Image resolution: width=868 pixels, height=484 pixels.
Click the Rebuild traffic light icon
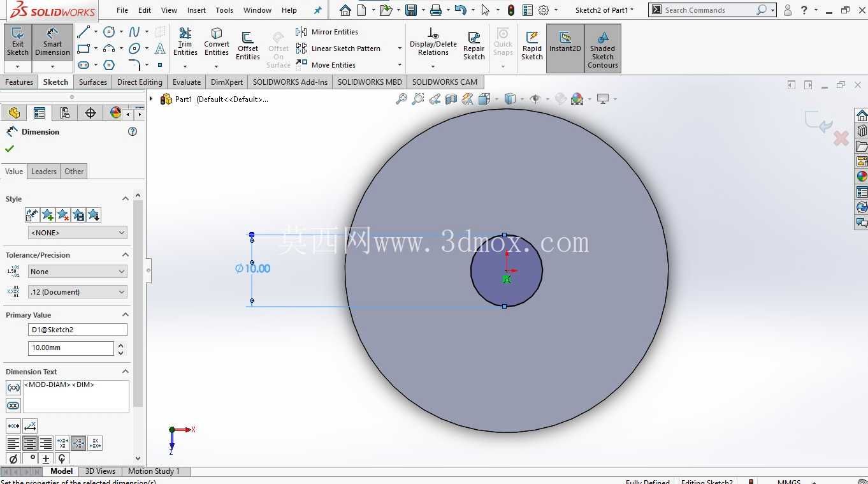511,10
